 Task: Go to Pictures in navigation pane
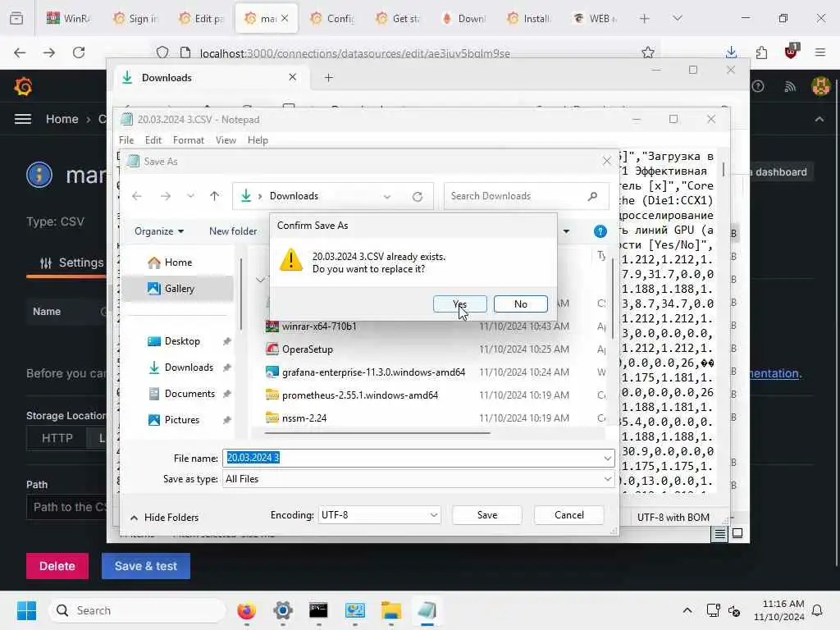[181, 420]
